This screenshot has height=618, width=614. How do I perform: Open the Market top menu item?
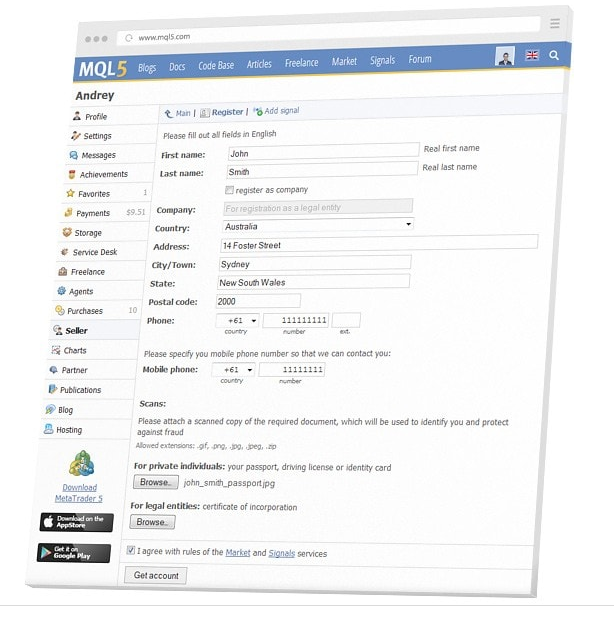tap(344, 61)
